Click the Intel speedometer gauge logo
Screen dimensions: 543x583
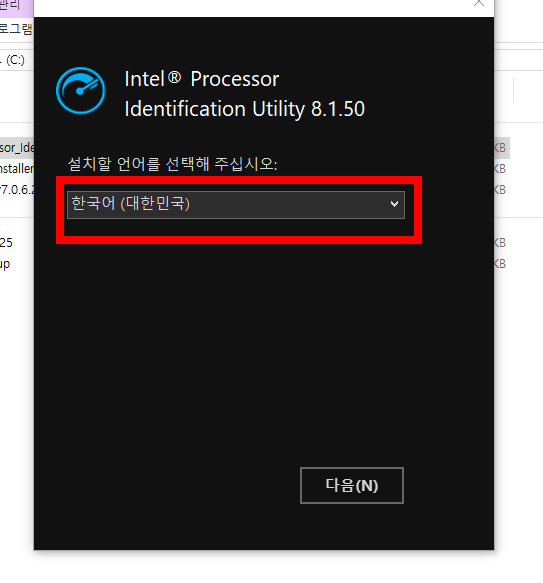[81, 90]
